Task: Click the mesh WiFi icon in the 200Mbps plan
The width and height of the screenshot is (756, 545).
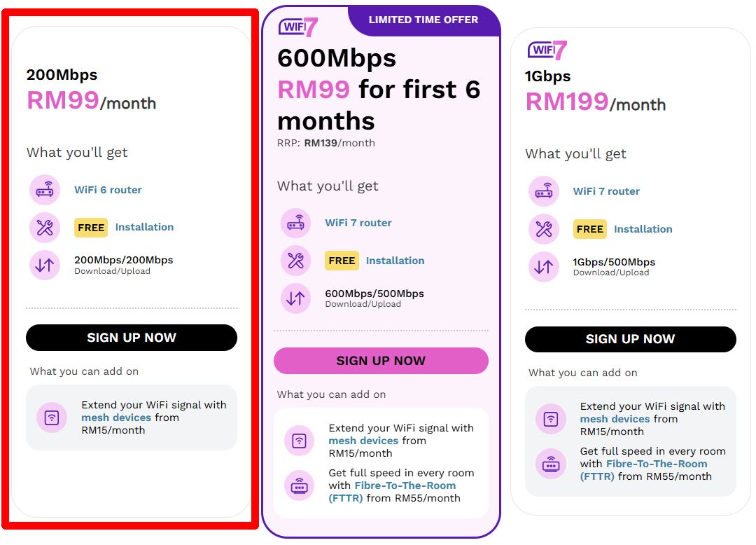Action: click(x=52, y=418)
